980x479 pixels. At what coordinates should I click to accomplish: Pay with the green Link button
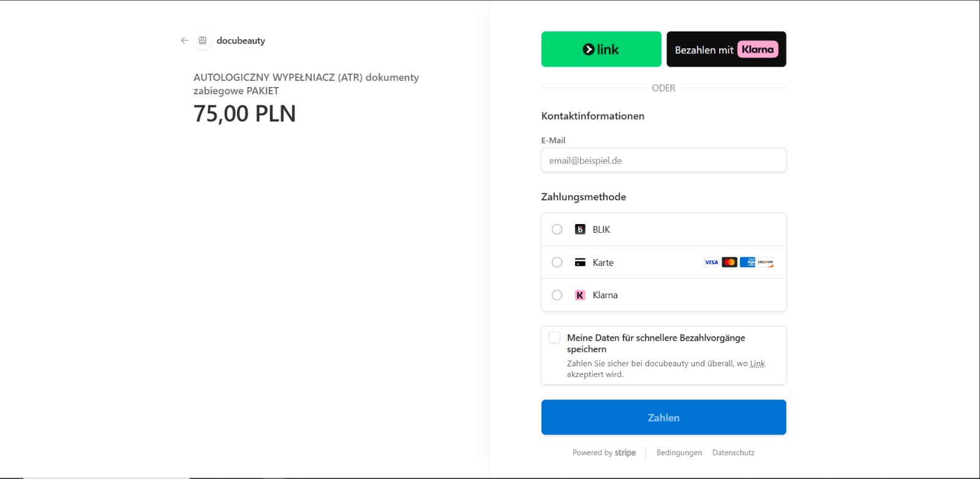[x=601, y=49]
